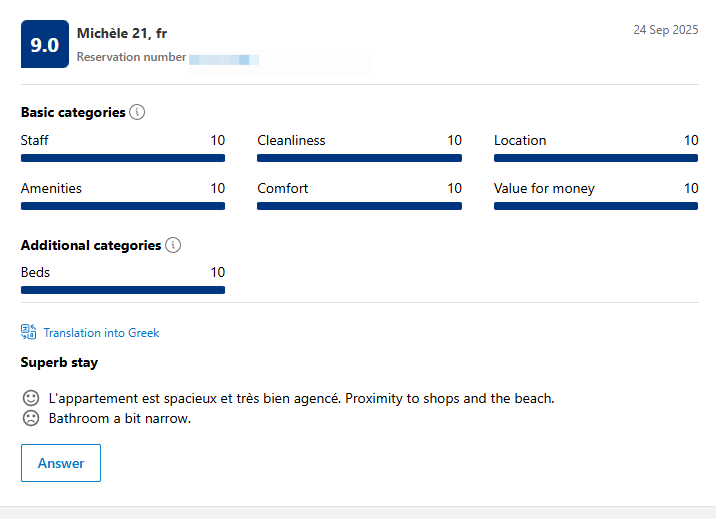Click the Additional categories heading
The image size is (716, 519).
pyautogui.click(x=91, y=246)
